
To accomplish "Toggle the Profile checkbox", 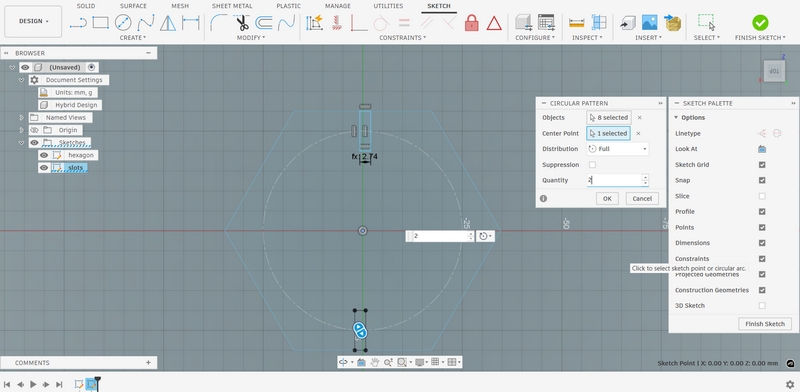I will 762,211.
